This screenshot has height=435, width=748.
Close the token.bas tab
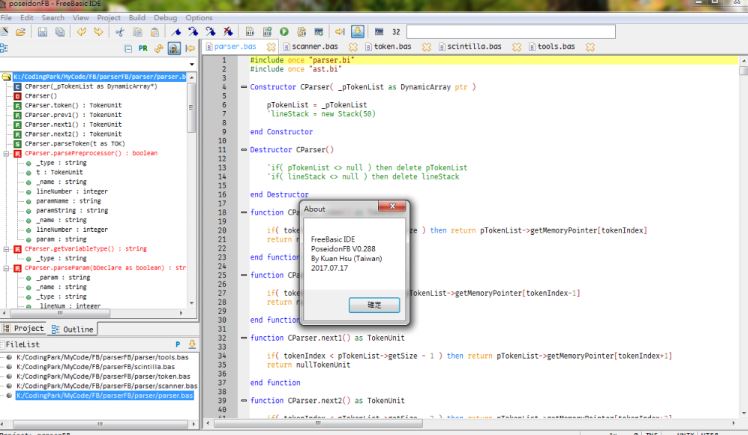[426, 47]
